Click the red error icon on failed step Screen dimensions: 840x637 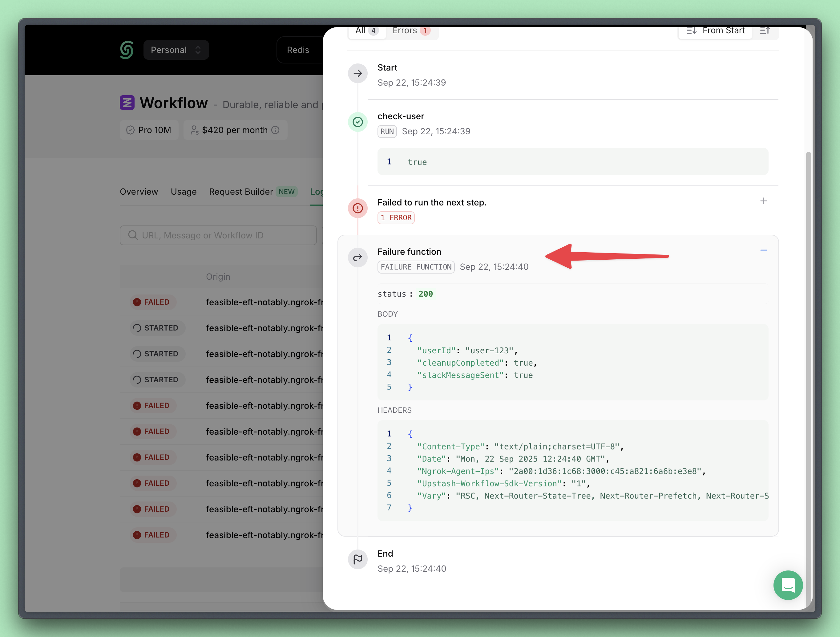[x=358, y=208]
